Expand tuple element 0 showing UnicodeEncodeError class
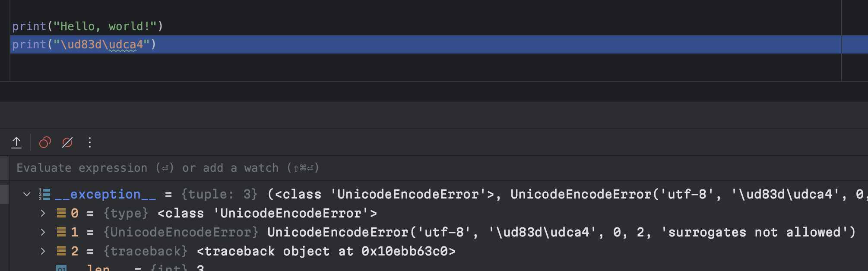Screen dimensions: 868x271 (x=43, y=213)
